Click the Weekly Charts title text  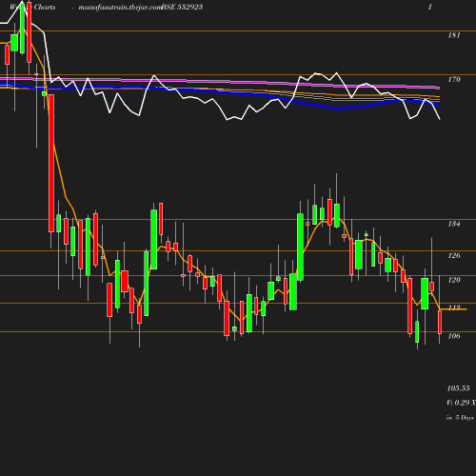pos(32,7)
